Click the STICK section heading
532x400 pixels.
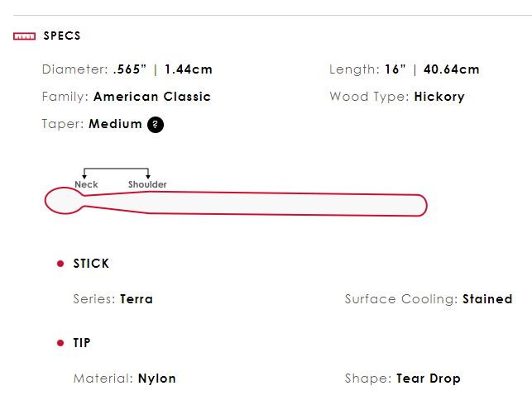(91, 264)
